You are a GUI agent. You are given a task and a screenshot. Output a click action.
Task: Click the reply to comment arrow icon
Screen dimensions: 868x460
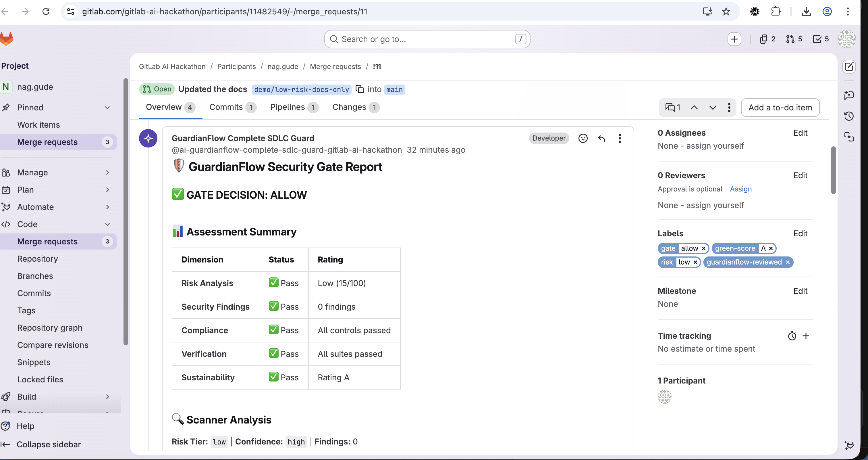point(601,138)
